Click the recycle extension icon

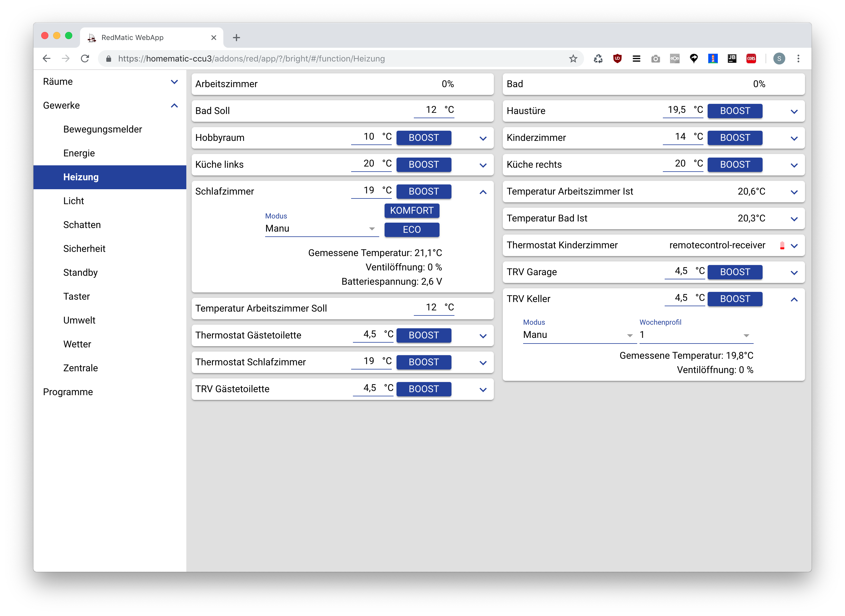(x=598, y=58)
